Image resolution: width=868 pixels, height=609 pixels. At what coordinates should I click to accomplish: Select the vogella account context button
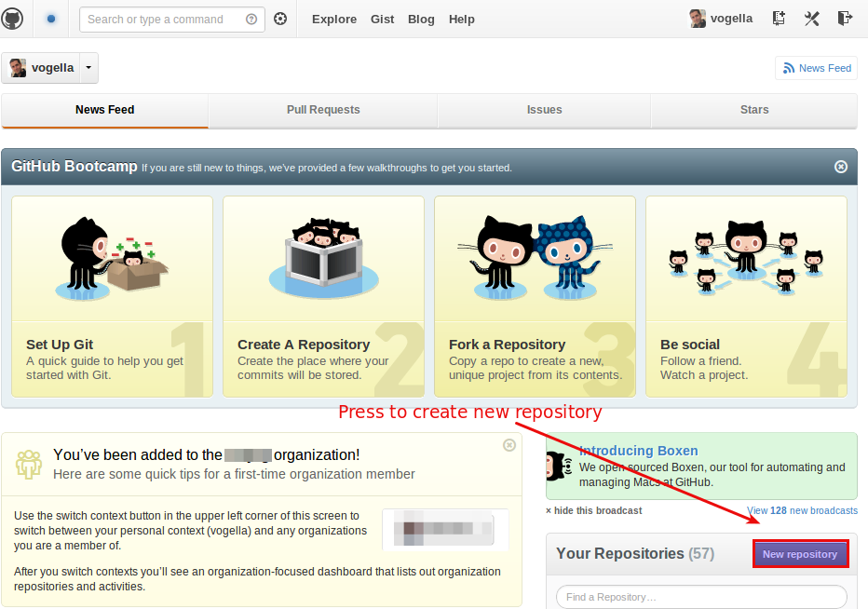point(42,68)
